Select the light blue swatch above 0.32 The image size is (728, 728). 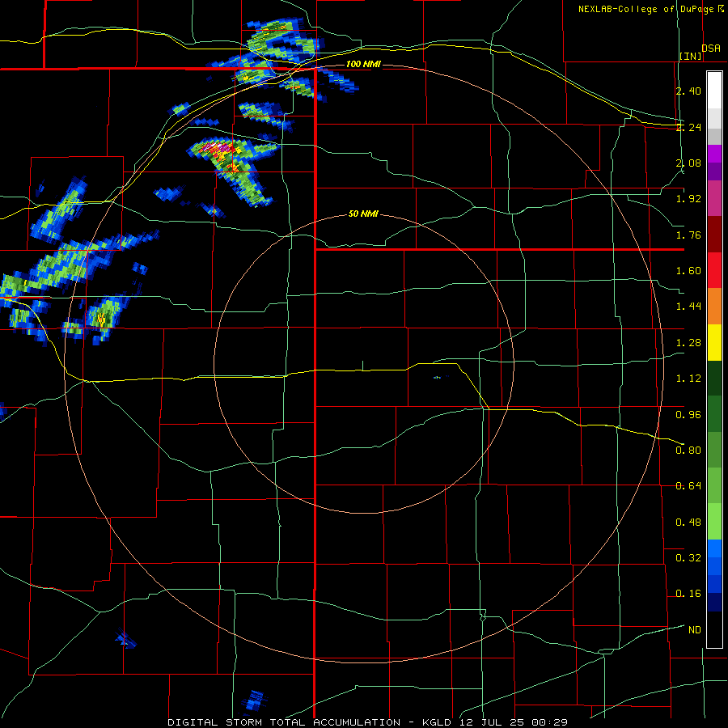tap(714, 548)
